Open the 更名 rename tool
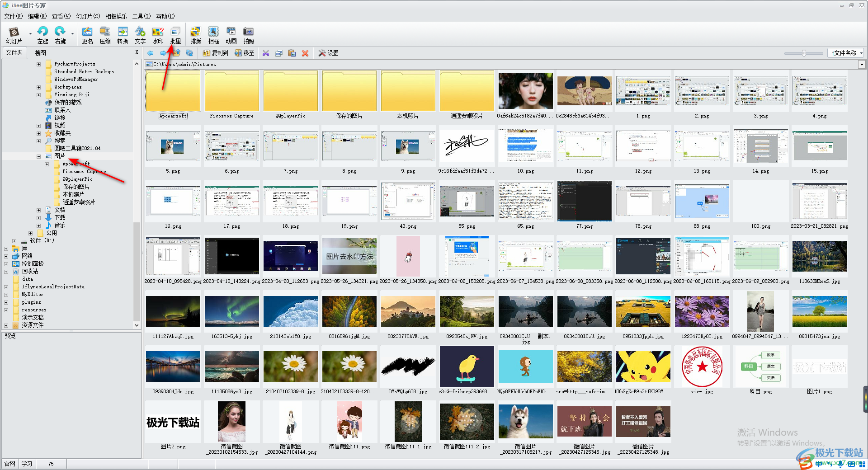This screenshot has width=868, height=470. point(87,35)
